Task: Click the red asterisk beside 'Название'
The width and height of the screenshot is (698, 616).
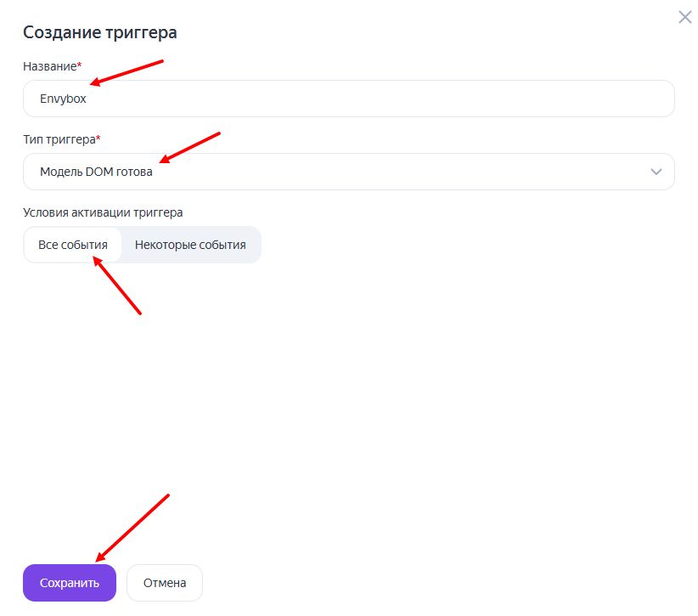Action: tap(80, 65)
